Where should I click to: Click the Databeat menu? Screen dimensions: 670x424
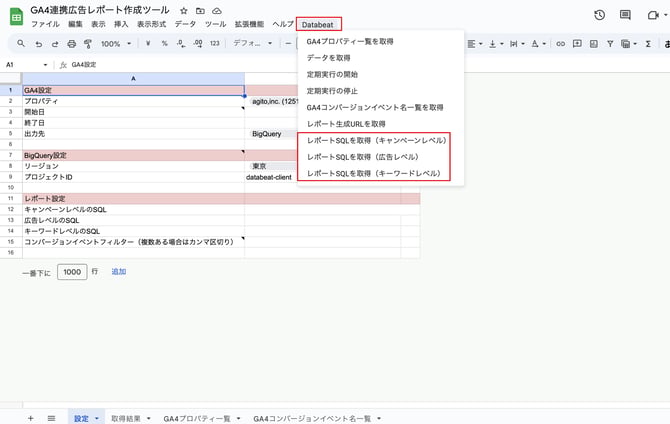click(x=317, y=25)
